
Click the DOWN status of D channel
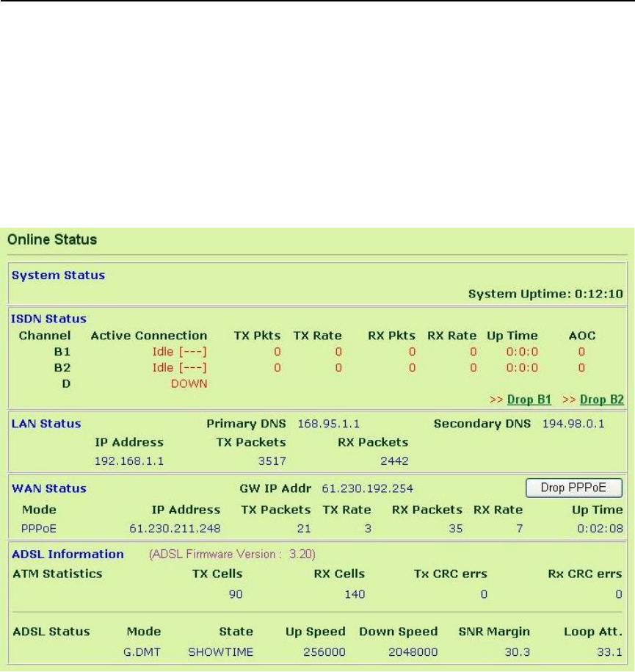(x=189, y=383)
